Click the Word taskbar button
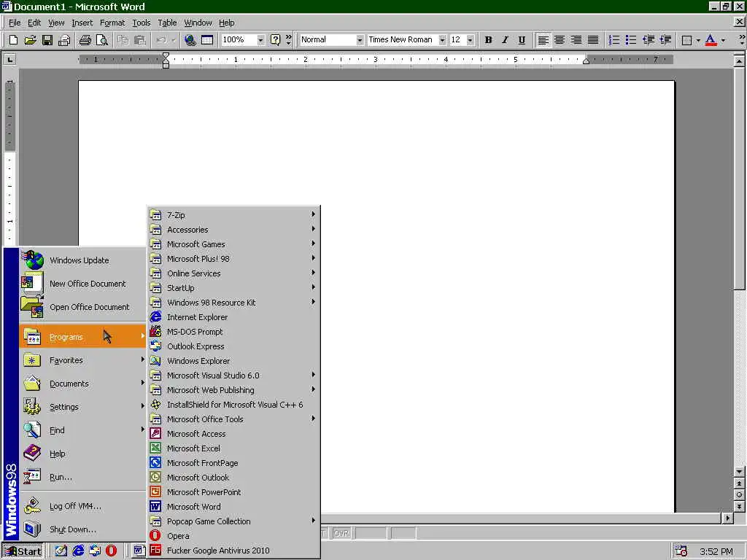Screen dimensions: 747x560 138,551
